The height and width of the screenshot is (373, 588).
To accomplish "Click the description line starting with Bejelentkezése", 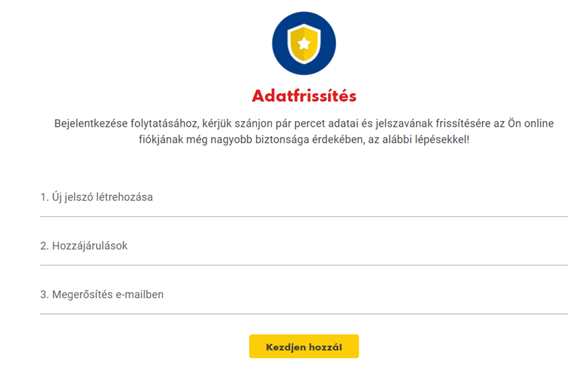I will pyautogui.click(x=304, y=124).
